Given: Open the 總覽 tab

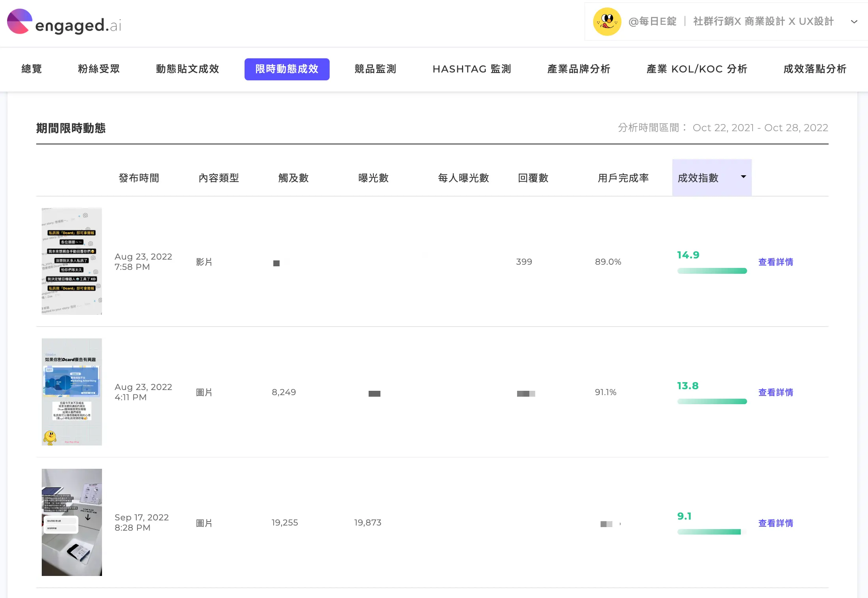Looking at the screenshot, I should pyautogui.click(x=32, y=69).
